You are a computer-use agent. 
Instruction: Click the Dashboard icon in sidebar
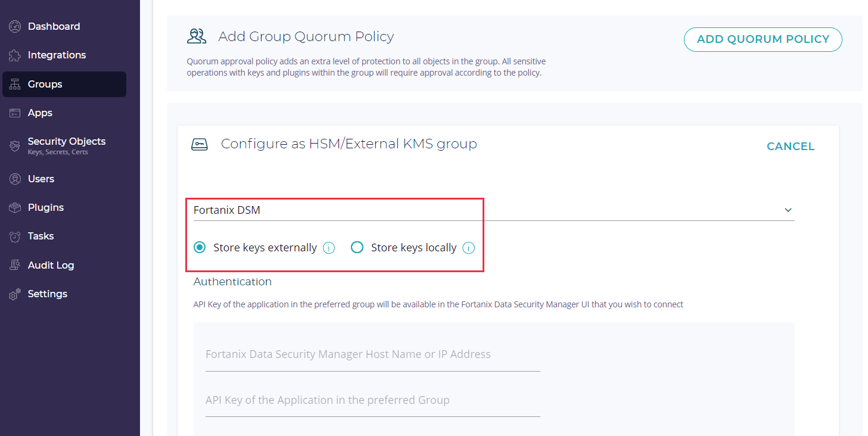(15, 27)
